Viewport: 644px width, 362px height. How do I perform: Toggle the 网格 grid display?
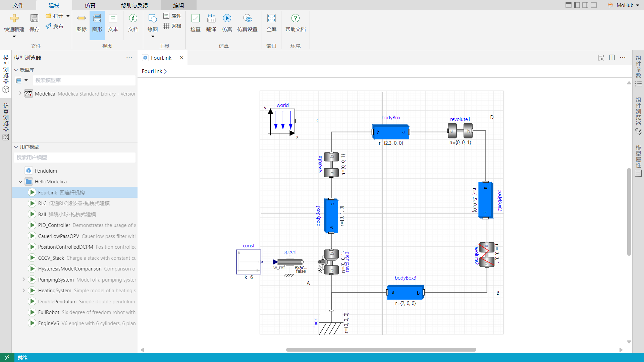click(x=173, y=26)
